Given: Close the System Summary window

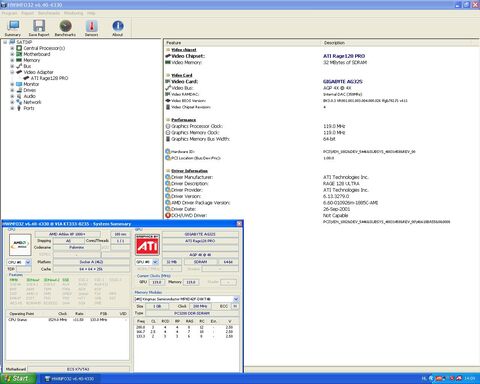Looking at the screenshot, I should point(239,224).
